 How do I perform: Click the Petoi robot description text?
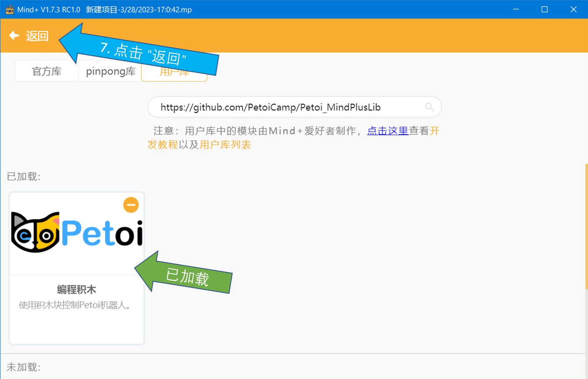coord(77,305)
